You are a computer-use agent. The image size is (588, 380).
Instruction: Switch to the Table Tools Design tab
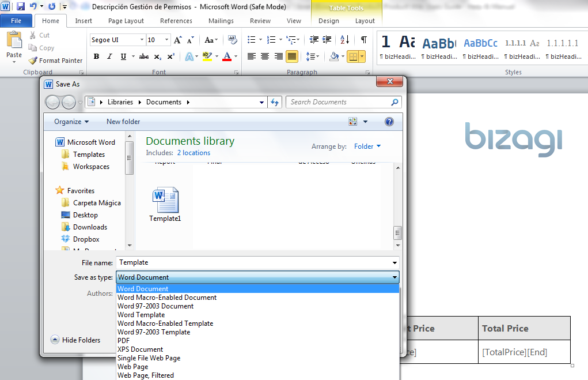(x=328, y=21)
